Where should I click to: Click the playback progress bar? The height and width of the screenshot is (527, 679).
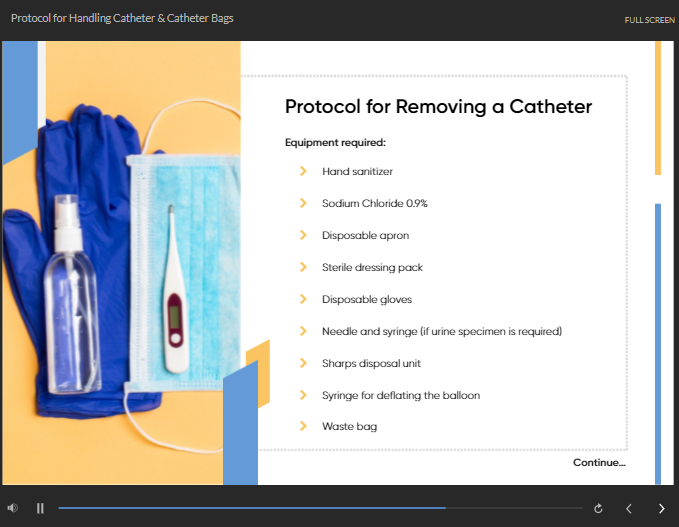click(320, 508)
